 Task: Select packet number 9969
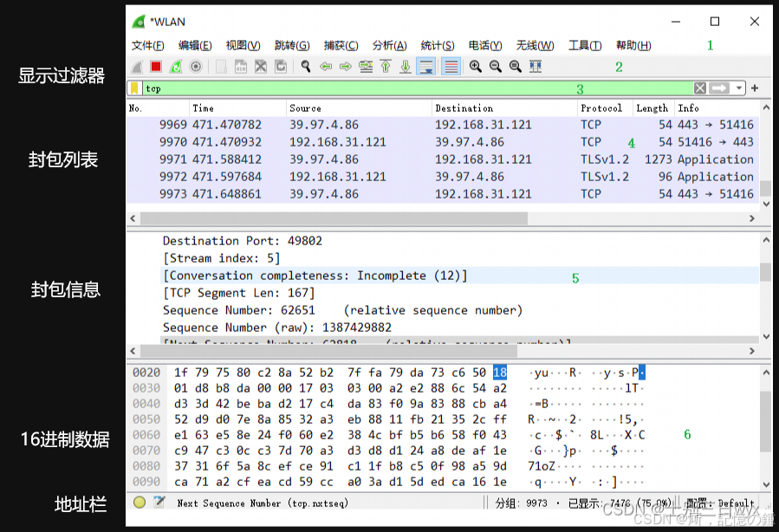[x=443, y=125]
